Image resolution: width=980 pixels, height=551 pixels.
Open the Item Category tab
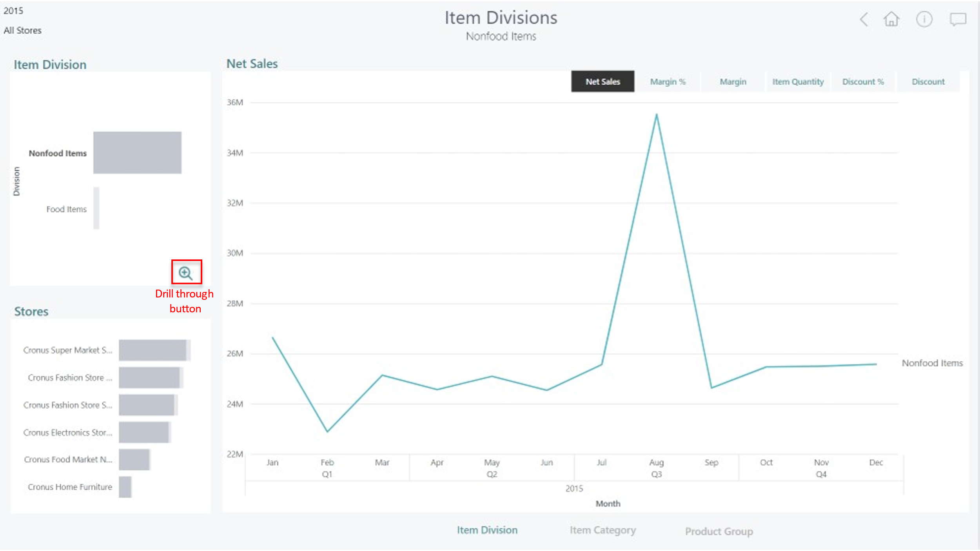coord(603,530)
